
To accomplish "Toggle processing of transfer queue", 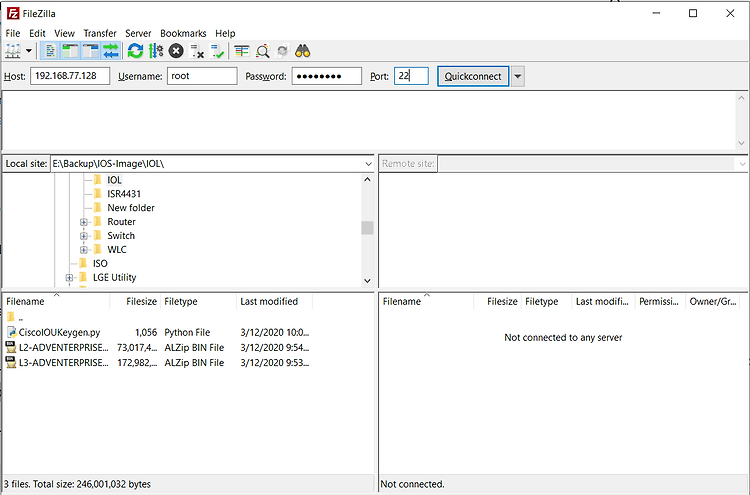I will [x=155, y=51].
